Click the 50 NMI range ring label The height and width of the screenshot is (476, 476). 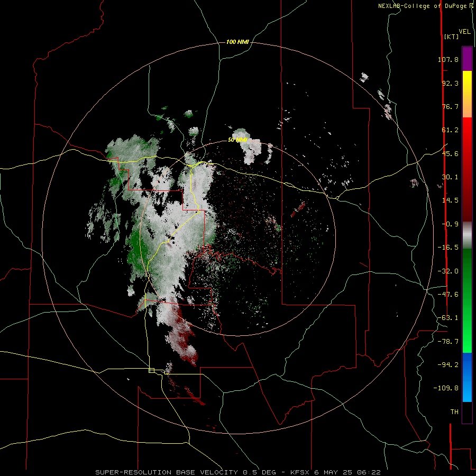237,140
